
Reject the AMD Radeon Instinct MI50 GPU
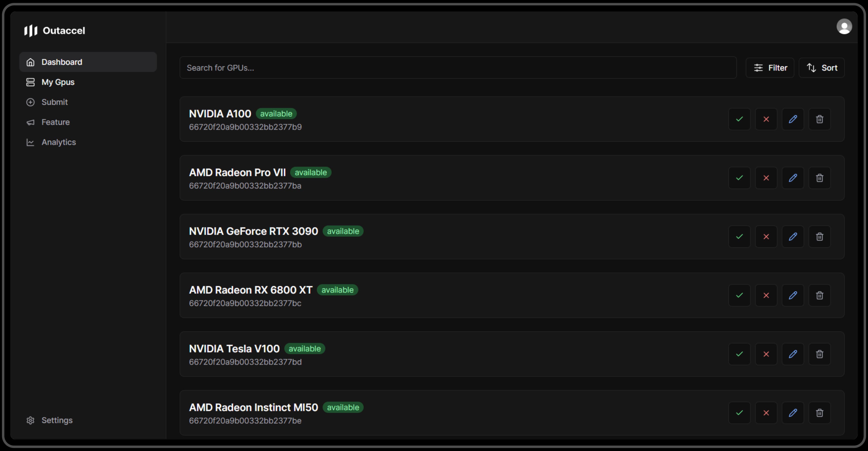click(x=766, y=413)
